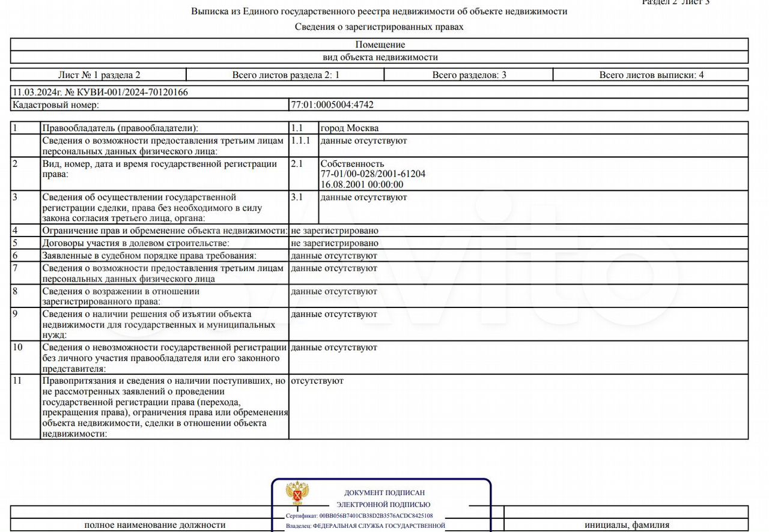Click the 'инициалы, фамилия' caption
Screen dimensions: 769x532
(627, 525)
